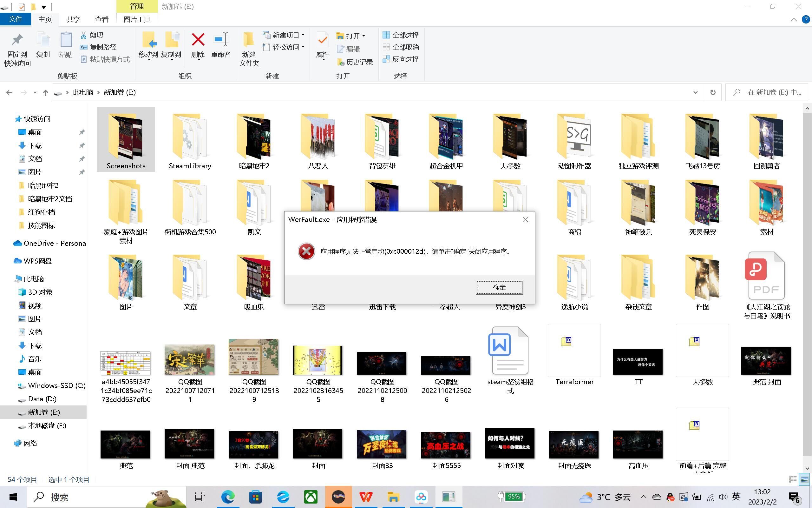Click Edit (编辑) in ribbon
This screenshot has height=508, width=812.
[x=349, y=49]
